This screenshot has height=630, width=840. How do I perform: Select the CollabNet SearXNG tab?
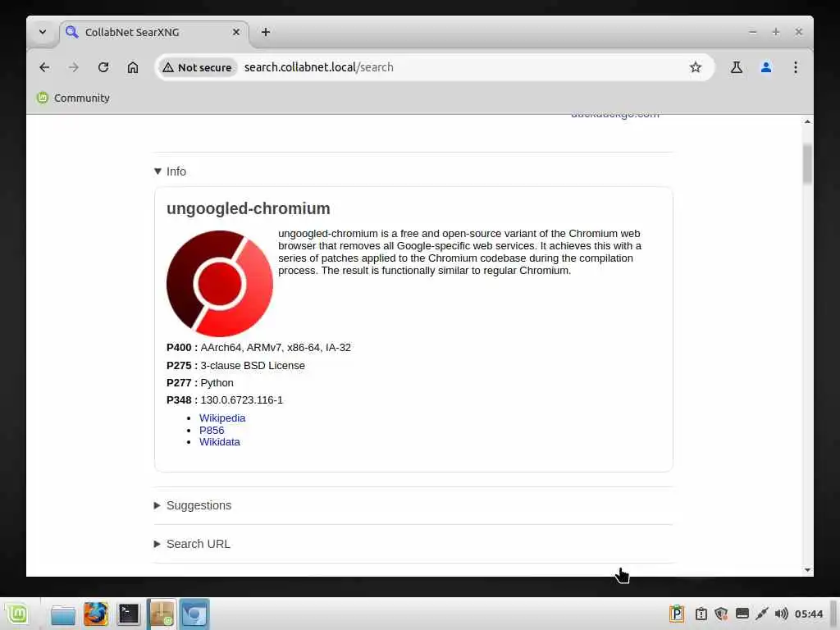[x=154, y=32]
